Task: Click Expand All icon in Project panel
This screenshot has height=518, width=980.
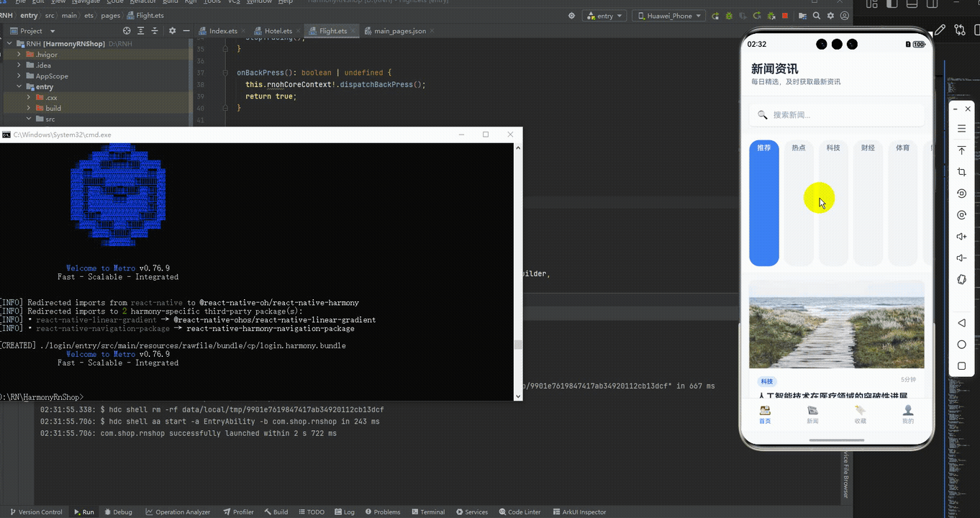Action: pos(141,31)
